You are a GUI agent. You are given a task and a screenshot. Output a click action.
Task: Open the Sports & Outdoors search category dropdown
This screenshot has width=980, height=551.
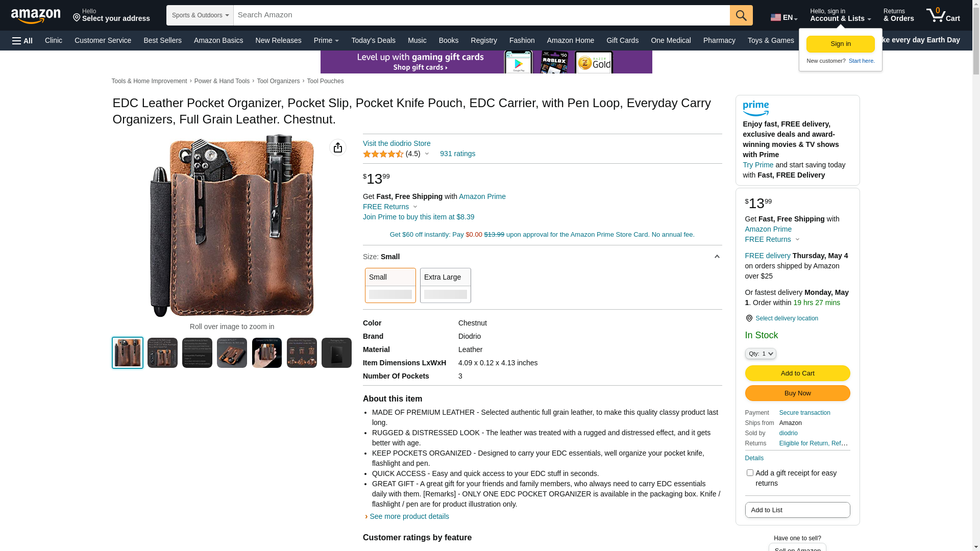[200, 15]
